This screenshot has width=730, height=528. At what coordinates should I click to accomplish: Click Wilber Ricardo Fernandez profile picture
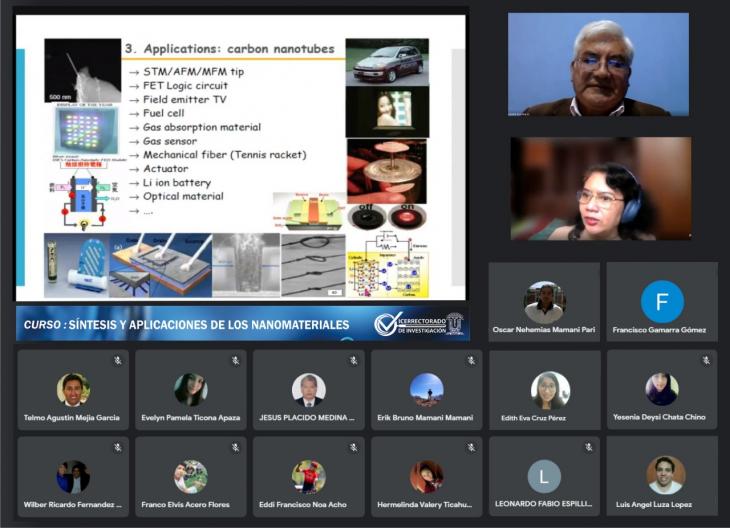[x=73, y=477]
